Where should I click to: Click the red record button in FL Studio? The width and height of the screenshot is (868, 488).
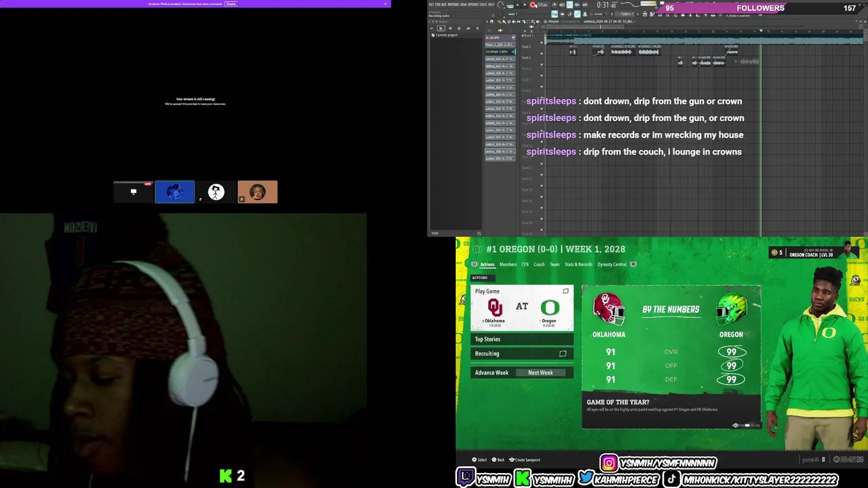tap(534, 5)
